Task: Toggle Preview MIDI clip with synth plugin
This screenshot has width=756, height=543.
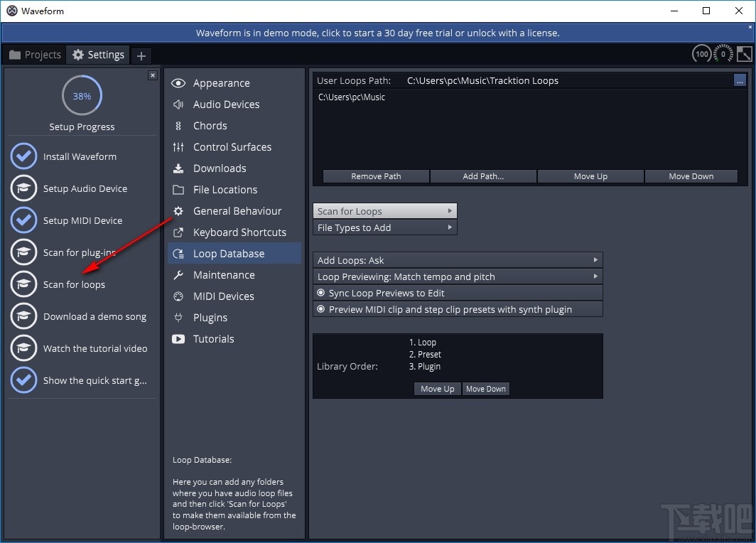Action: [458, 310]
